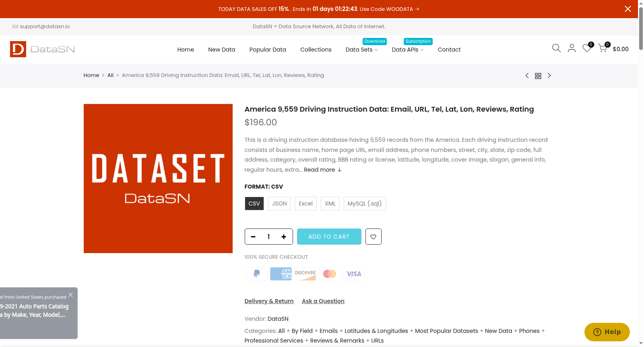Open the user account icon
This screenshot has width=644, height=347.
pyautogui.click(x=572, y=48)
